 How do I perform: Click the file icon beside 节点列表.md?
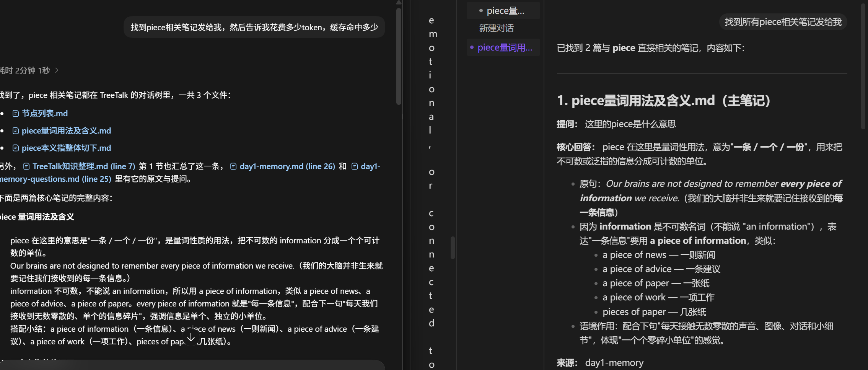(x=16, y=114)
